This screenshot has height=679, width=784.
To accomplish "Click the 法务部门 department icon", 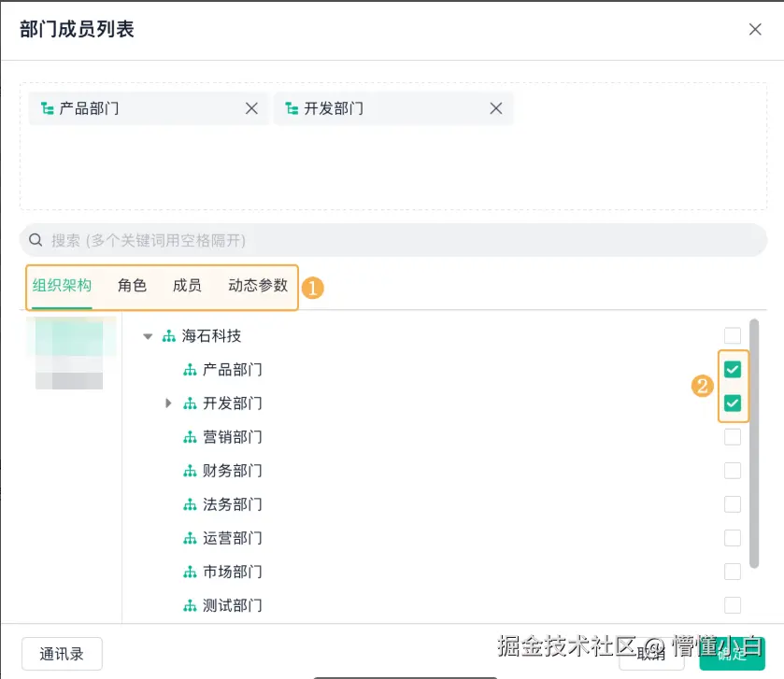I will pyautogui.click(x=192, y=503).
